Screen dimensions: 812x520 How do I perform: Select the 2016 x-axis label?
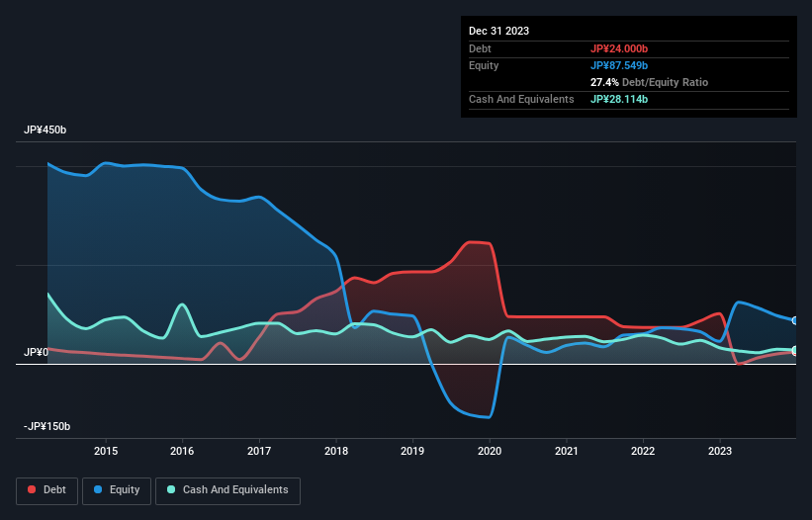click(x=182, y=451)
